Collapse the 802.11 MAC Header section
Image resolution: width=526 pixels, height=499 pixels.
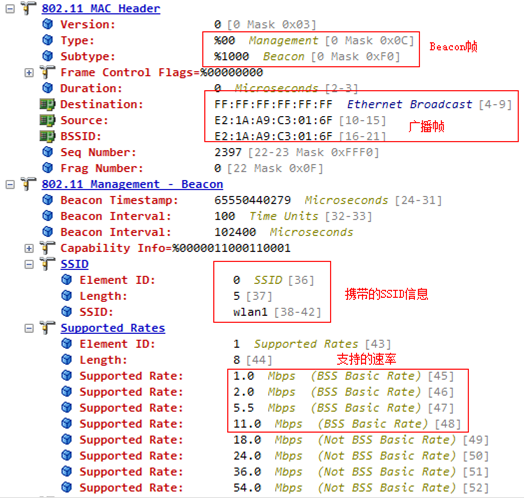(10, 8)
